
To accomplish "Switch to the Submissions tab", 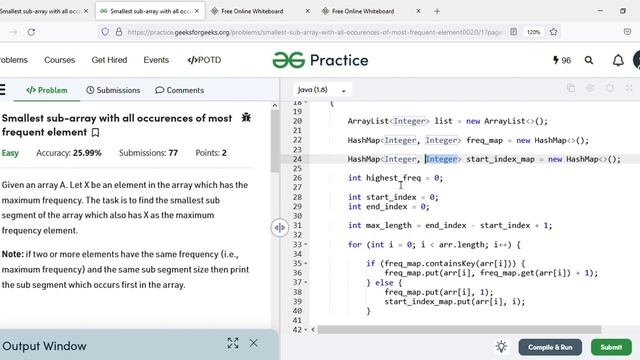I will (x=113, y=90).
